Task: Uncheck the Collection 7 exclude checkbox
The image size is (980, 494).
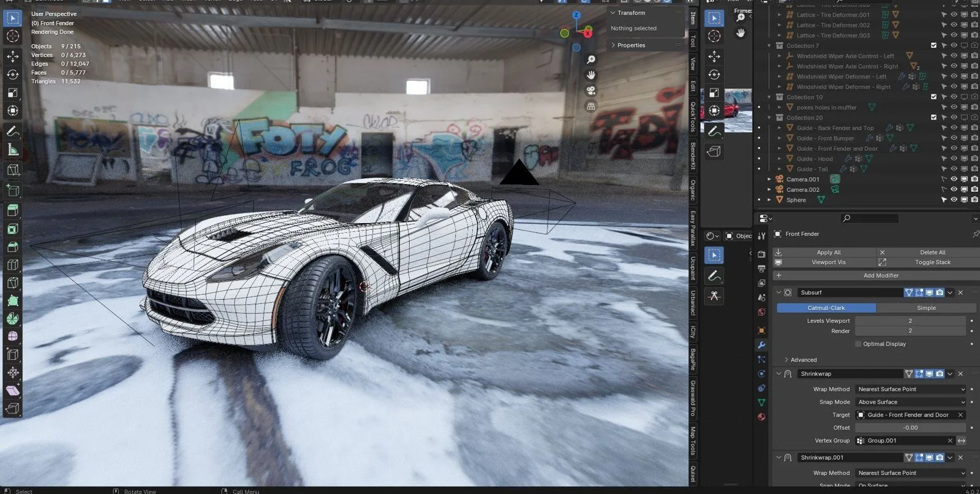Action: (933, 45)
